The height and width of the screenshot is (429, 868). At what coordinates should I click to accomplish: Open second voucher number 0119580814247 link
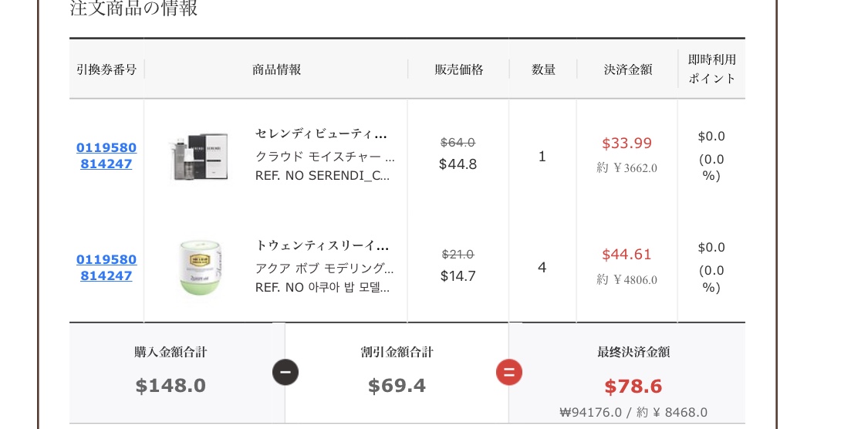(x=106, y=268)
